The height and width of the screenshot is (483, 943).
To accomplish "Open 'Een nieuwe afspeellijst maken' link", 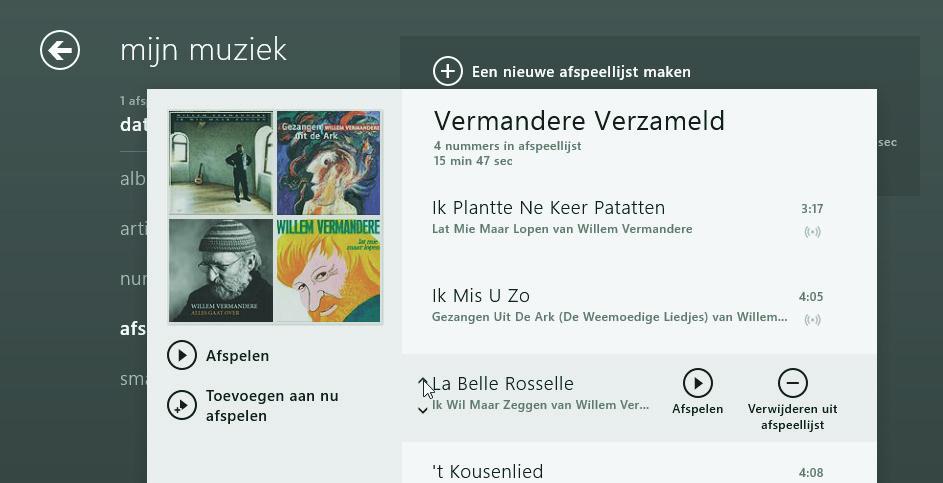I will click(x=581, y=72).
